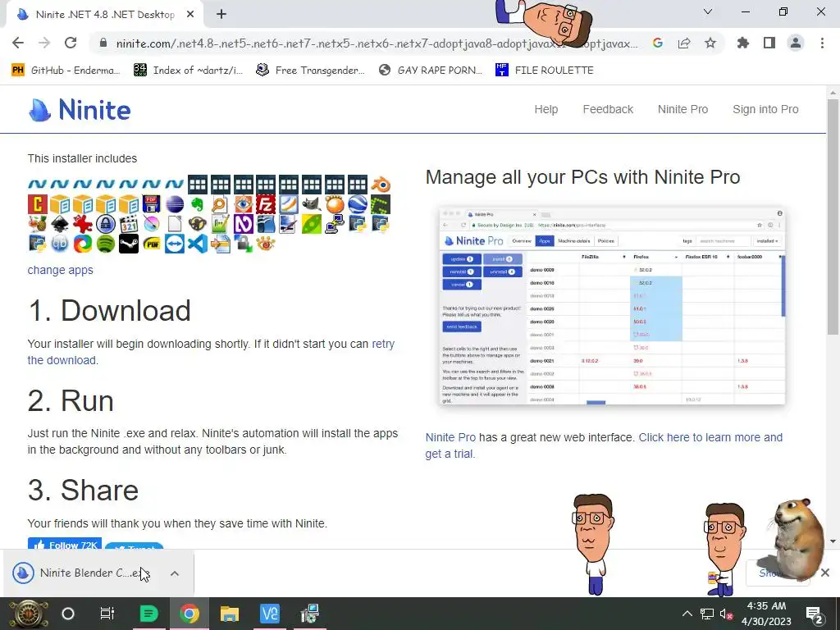
Task: Click the purple OneNote icon
Action: (x=243, y=224)
